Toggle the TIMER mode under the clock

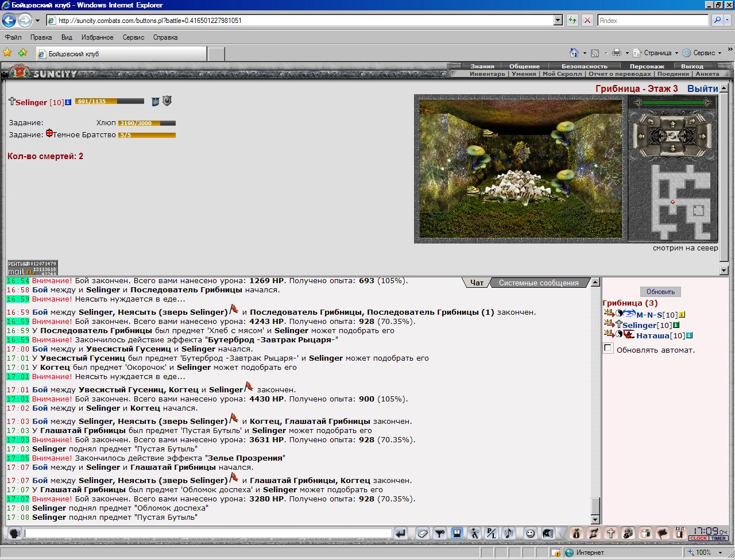coord(718,538)
